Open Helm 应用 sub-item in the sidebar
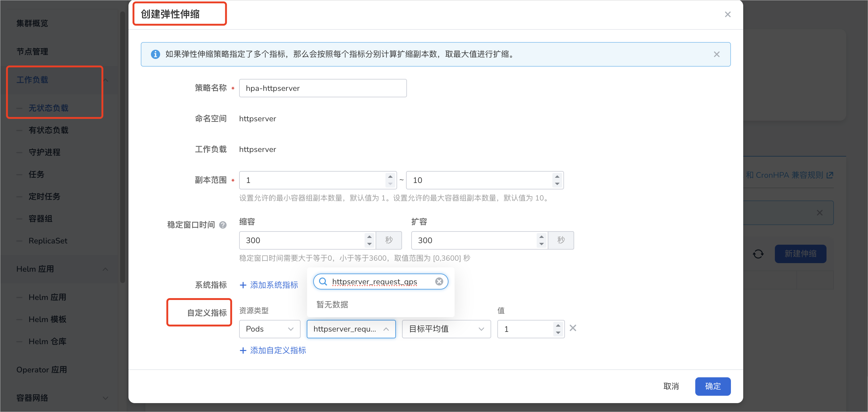The height and width of the screenshot is (412, 868). pos(47,297)
